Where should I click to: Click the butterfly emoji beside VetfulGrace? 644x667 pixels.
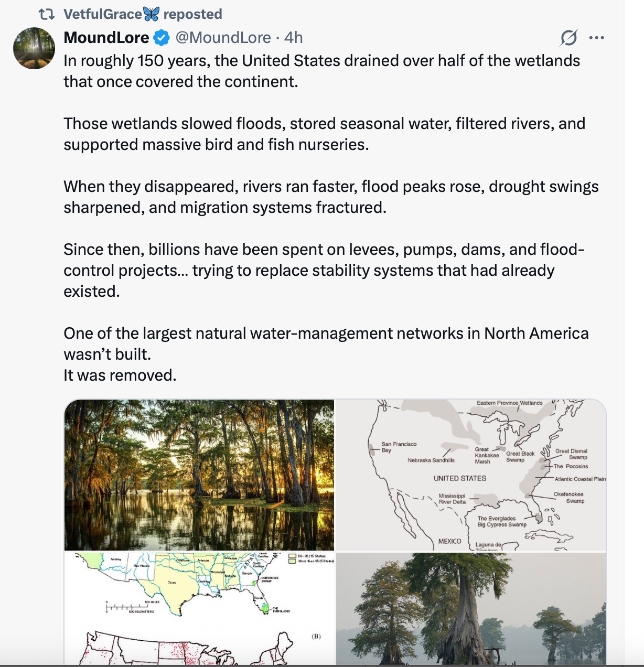point(151,14)
